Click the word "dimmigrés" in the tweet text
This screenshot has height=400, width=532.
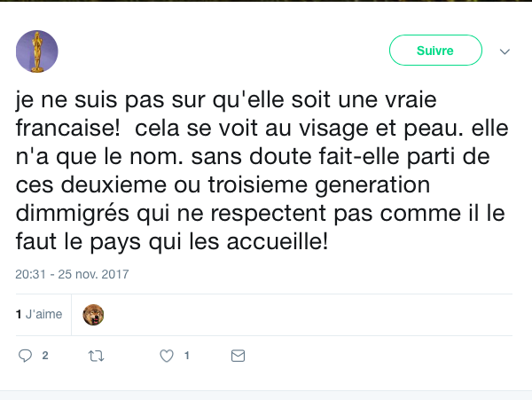point(63,212)
